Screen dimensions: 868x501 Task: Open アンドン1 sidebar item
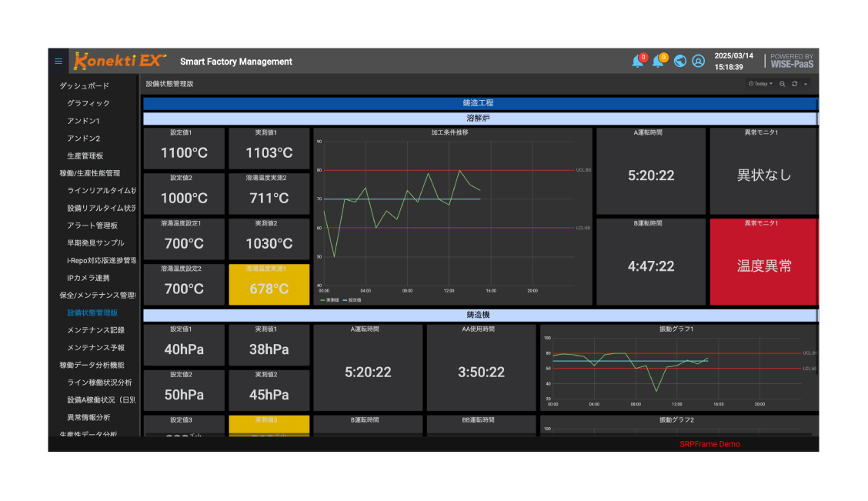[x=83, y=121]
